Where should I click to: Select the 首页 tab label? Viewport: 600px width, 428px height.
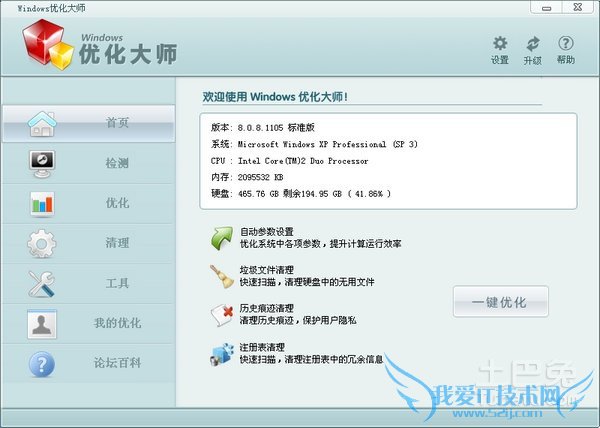click(x=117, y=122)
